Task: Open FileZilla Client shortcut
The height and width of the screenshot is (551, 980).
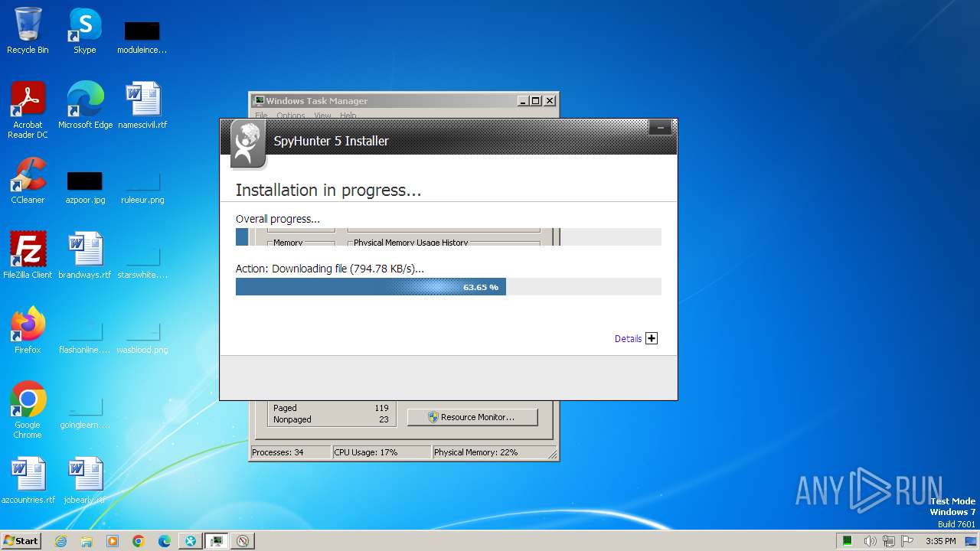Action: tap(28, 255)
